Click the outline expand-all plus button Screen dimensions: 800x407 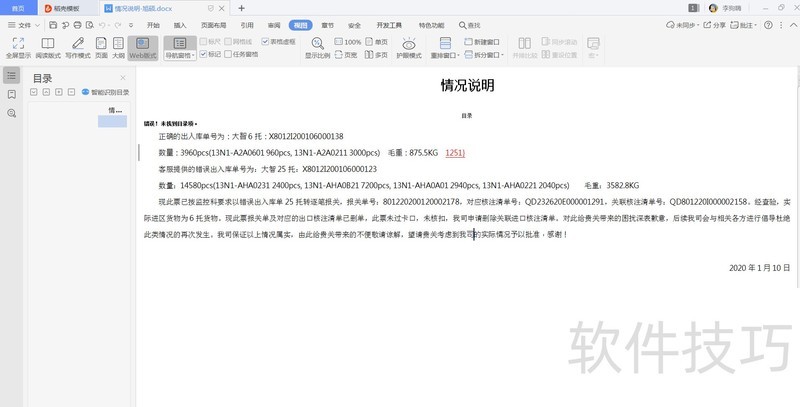(59, 92)
